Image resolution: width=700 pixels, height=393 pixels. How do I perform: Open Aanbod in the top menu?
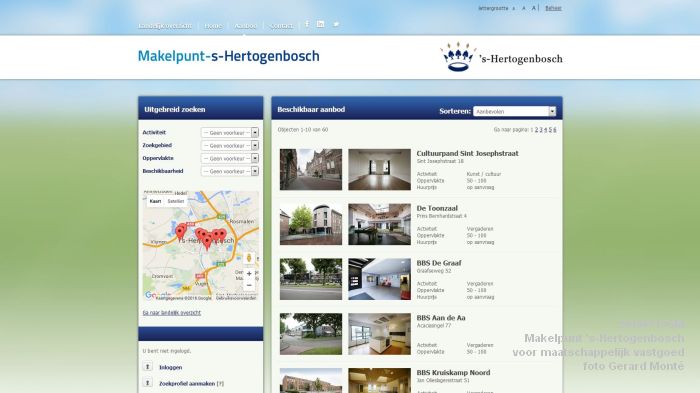(x=246, y=26)
